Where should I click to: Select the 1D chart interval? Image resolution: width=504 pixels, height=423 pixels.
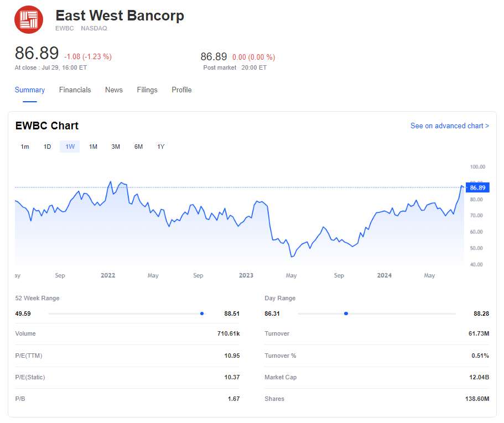[48, 147]
